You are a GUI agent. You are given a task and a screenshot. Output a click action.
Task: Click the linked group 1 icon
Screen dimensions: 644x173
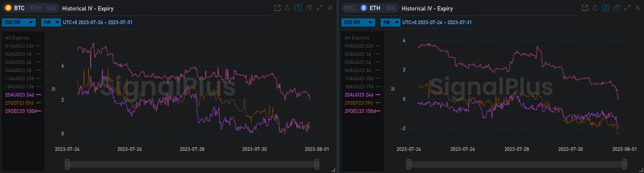click(x=298, y=8)
